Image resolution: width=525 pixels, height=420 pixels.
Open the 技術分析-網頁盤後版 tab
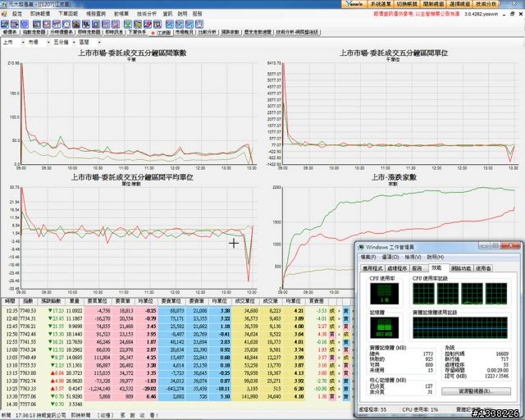(x=297, y=32)
